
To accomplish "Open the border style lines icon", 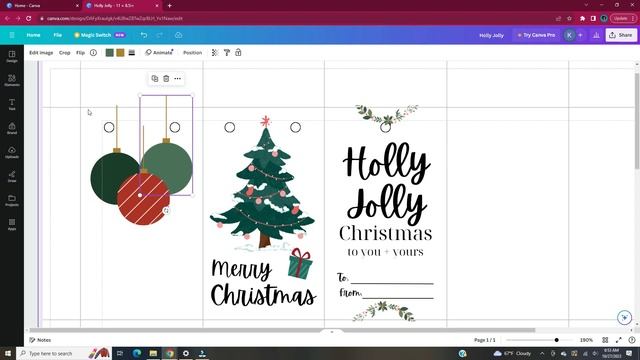I will [131, 53].
